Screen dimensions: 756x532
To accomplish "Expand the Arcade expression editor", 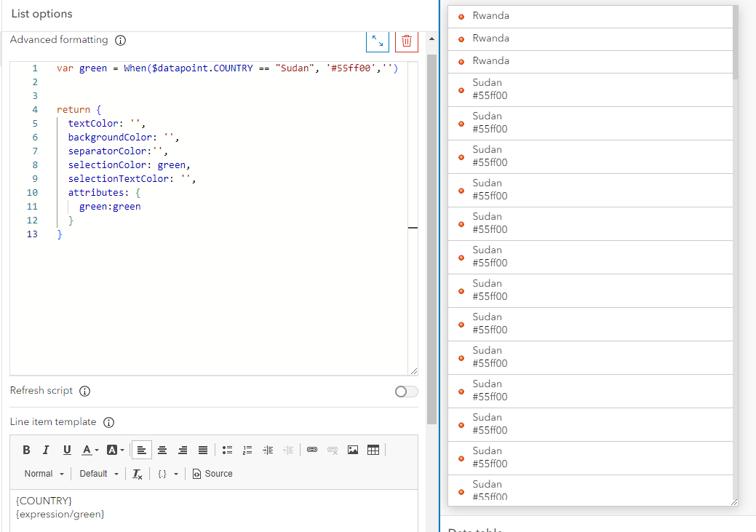I will coord(377,41).
